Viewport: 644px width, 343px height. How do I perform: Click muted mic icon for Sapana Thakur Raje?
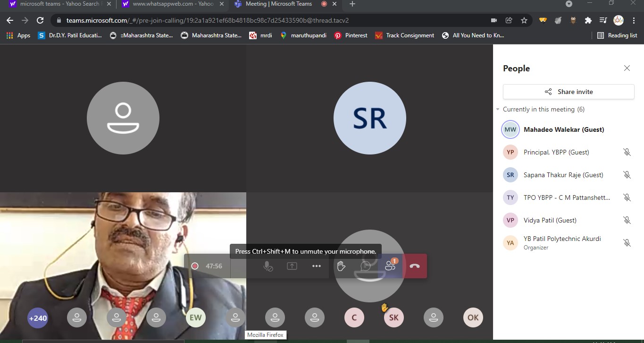point(627,175)
